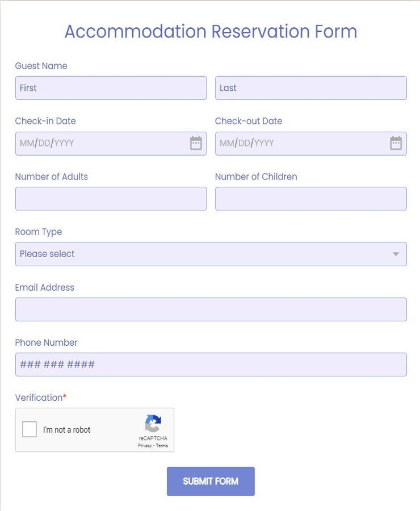Viewport: 420px width, 511px height.
Task: Click the Guest Name label
Action: tap(41, 66)
